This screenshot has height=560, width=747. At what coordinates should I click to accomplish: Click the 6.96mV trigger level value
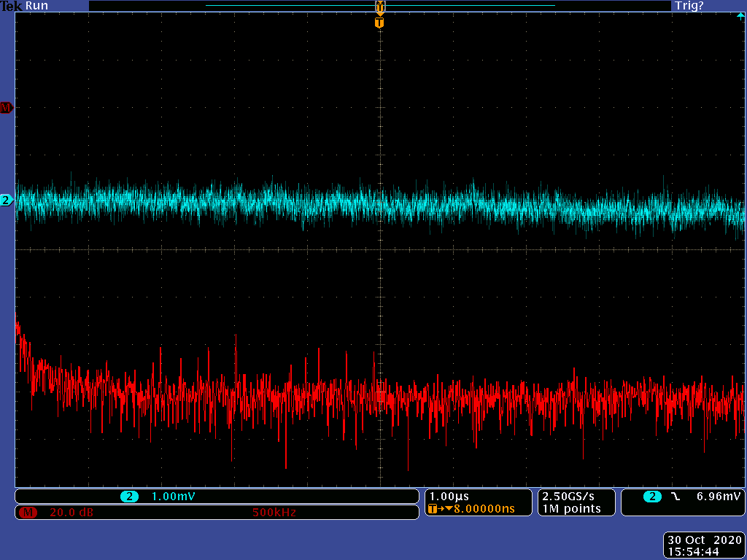pos(719,497)
